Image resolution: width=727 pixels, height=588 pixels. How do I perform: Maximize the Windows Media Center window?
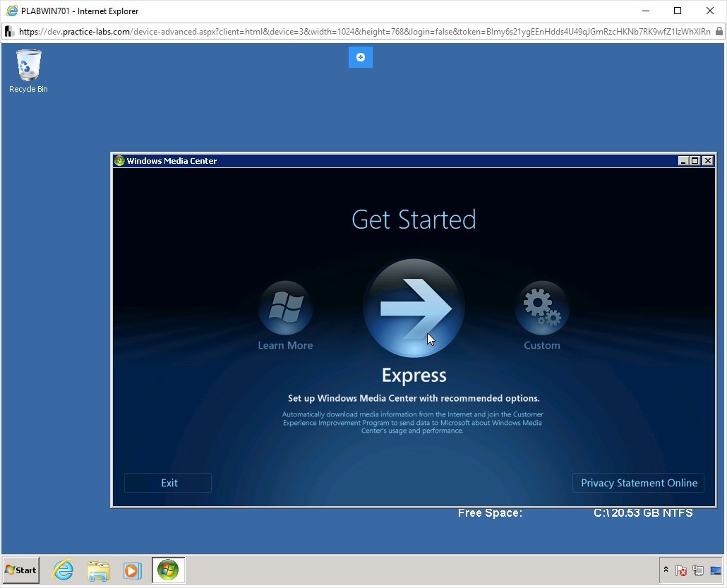click(x=695, y=160)
